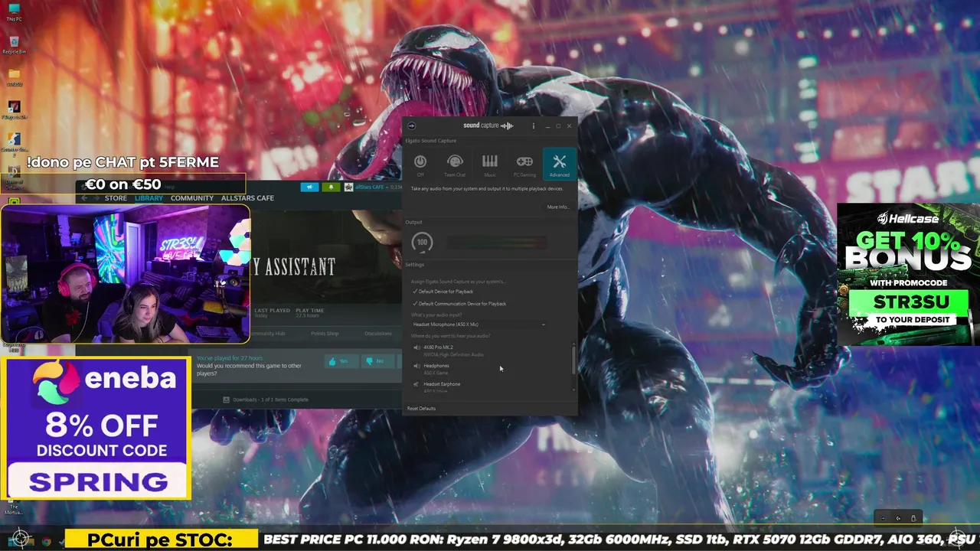Toggle the 4K60 Pro MK.2 output speaker
Viewport: 980px width, 551px height.
tap(416, 347)
